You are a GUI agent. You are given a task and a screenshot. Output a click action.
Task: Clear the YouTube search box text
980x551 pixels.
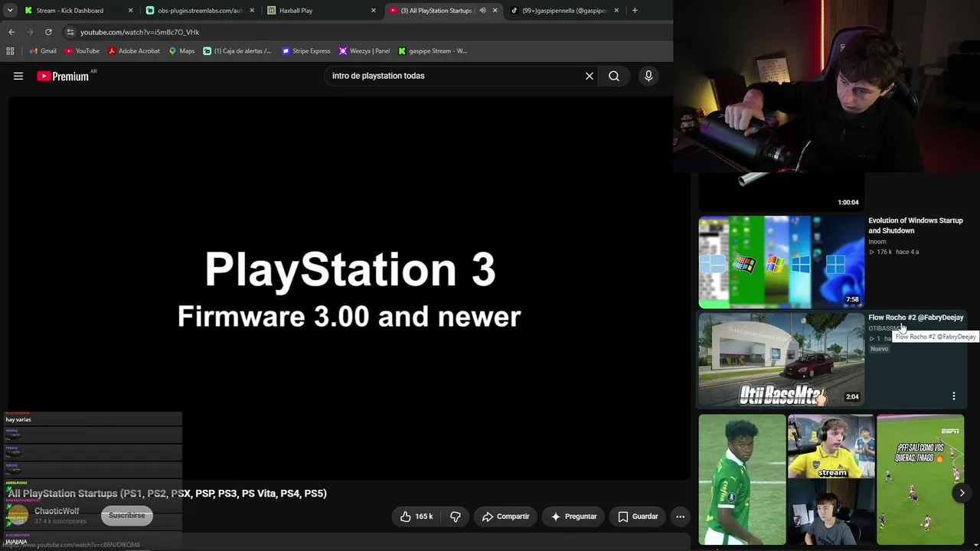[x=590, y=76]
